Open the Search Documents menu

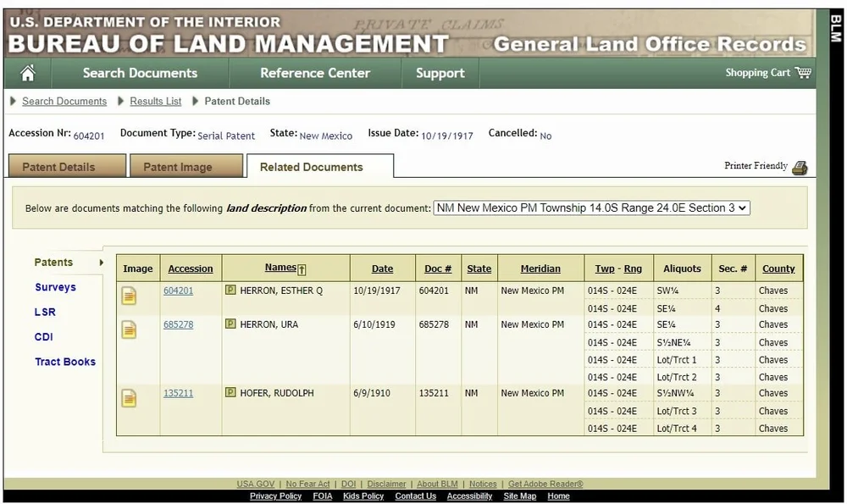pyautogui.click(x=140, y=73)
